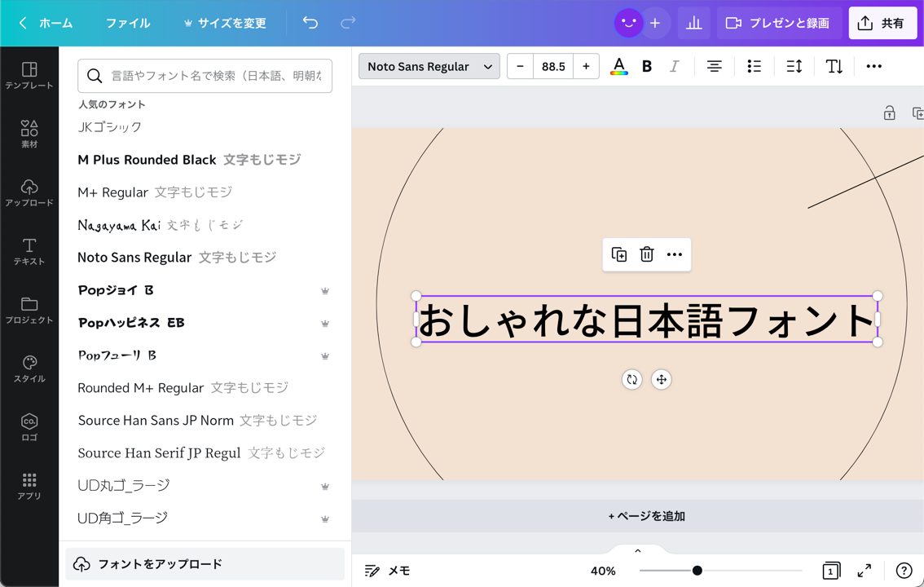The image size is (924, 587).
Task: Click the 共有 share button
Action: tap(882, 23)
